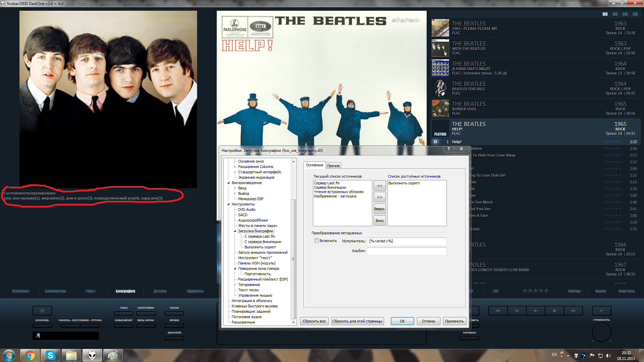644x362 pixels.
Task: Open the Библиотека panel tab
Action: [x=55, y=291]
